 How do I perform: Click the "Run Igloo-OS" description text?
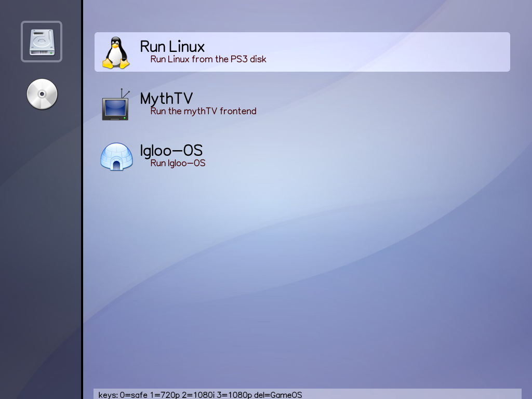click(178, 163)
